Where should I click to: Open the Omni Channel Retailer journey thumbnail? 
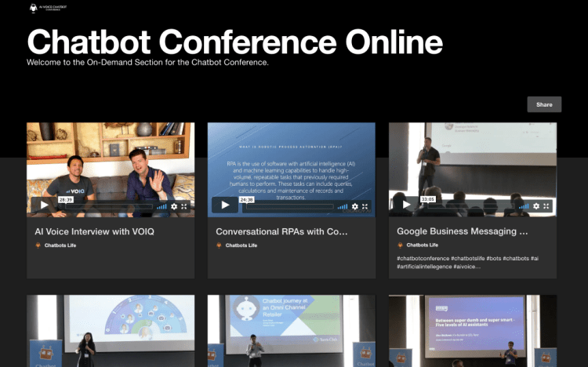point(291,331)
